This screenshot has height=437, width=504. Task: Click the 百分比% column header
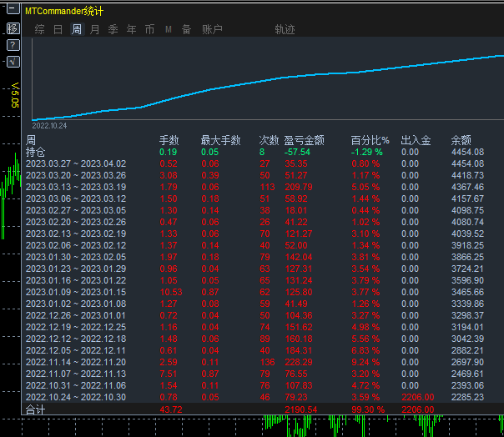pos(370,140)
